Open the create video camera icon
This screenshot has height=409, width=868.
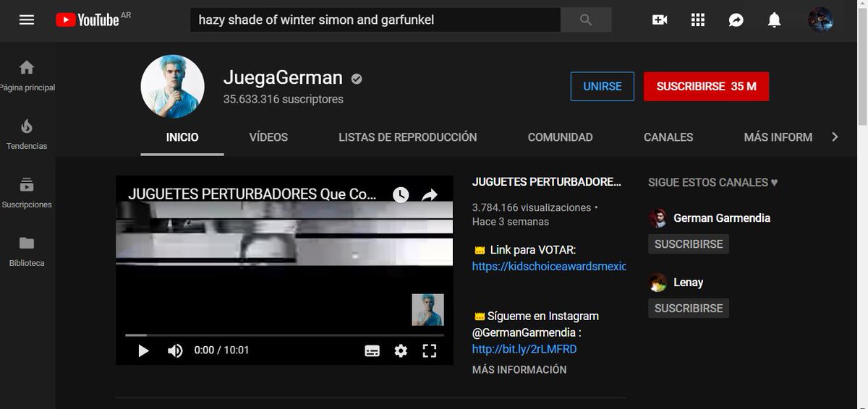tap(660, 20)
